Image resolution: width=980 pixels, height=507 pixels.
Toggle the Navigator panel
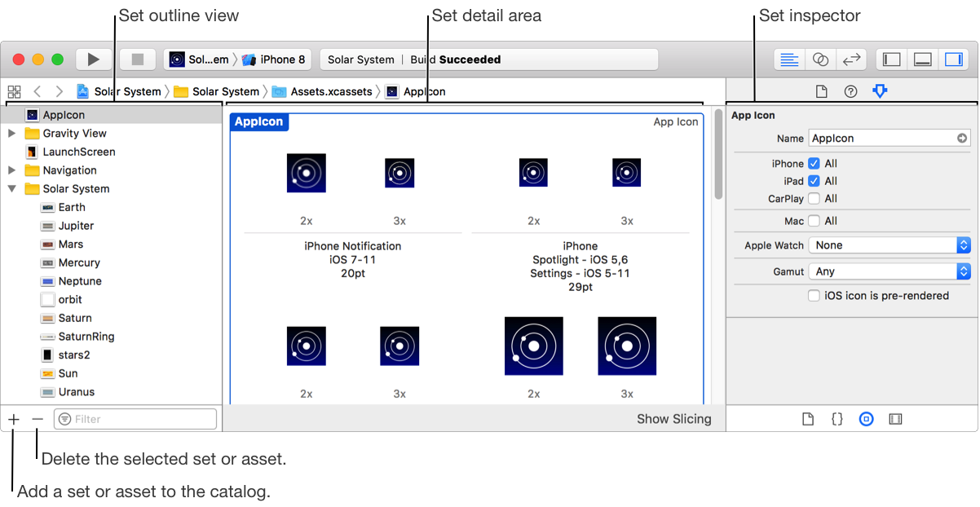(x=892, y=60)
